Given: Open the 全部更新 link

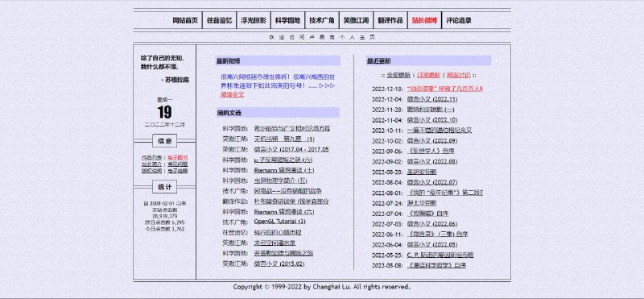Looking at the screenshot, I should 398,75.
